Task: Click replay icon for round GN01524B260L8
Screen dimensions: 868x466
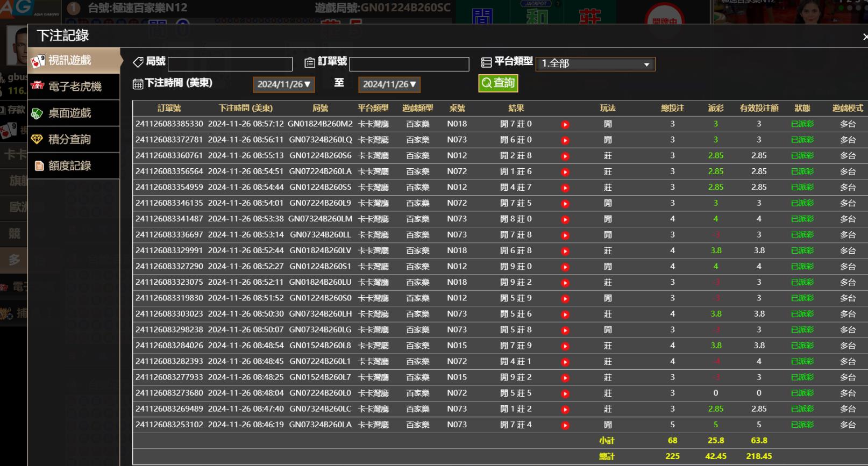Action: click(x=565, y=346)
